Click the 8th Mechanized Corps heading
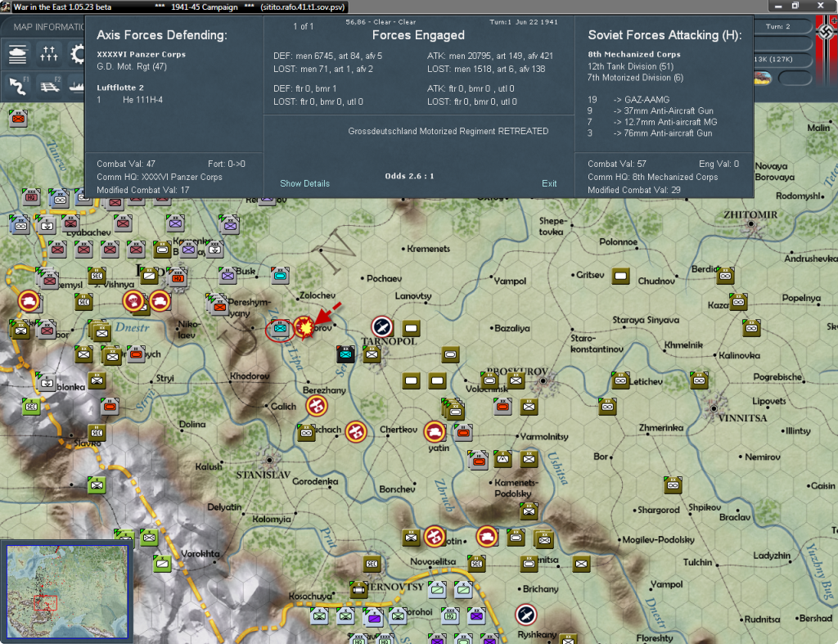The image size is (838, 644). coord(634,55)
